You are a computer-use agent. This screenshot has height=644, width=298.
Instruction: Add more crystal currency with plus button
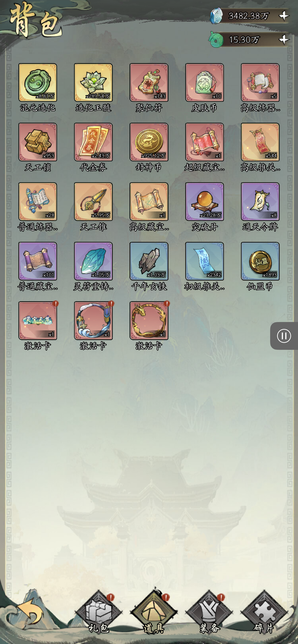pyautogui.click(x=284, y=16)
